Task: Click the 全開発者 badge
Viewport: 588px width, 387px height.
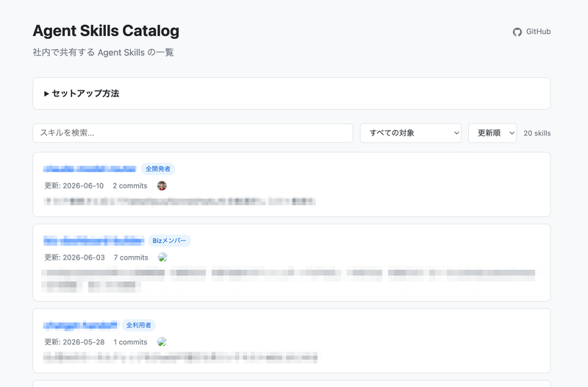Action: coord(158,169)
